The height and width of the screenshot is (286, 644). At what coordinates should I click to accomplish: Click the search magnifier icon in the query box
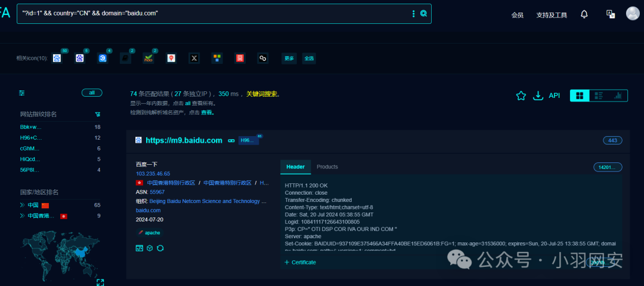(423, 14)
